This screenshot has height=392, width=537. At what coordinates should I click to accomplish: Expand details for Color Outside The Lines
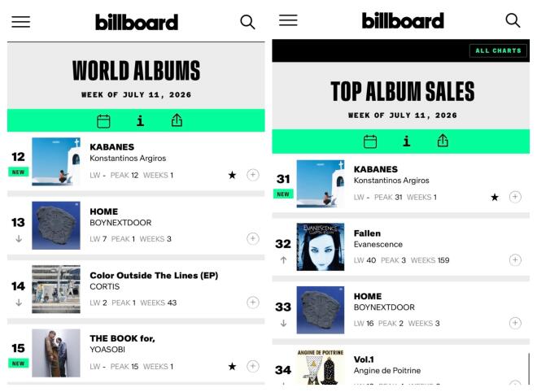tap(253, 303)
